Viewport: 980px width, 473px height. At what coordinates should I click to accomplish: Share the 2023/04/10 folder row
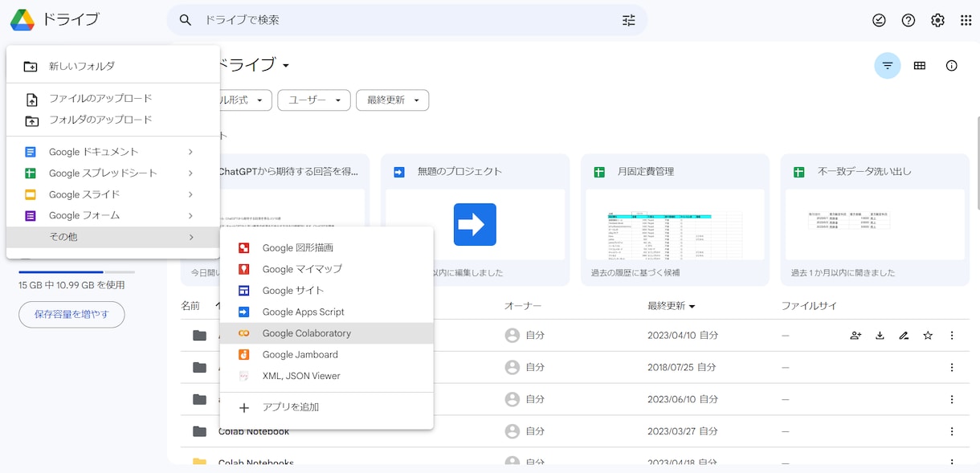(x=855, y=336)
